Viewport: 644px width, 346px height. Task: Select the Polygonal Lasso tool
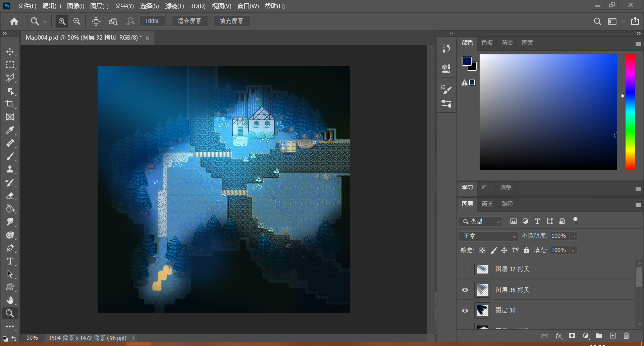tap(10, 78)
